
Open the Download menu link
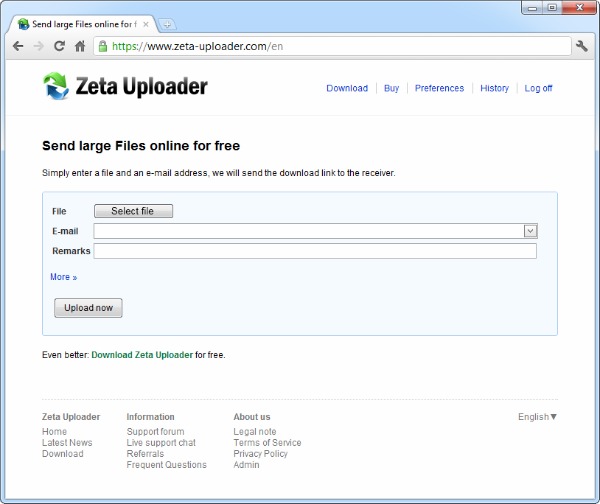click(347, 88)
